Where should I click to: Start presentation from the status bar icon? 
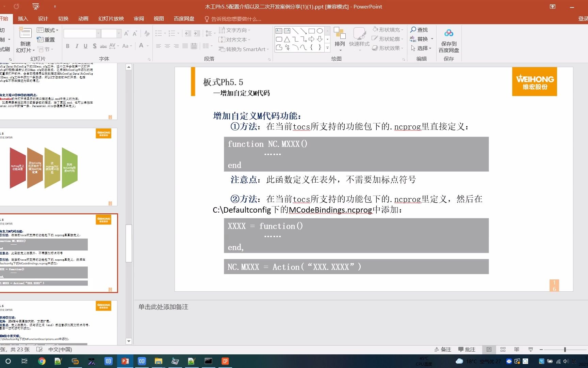click(x=530, y=349)
